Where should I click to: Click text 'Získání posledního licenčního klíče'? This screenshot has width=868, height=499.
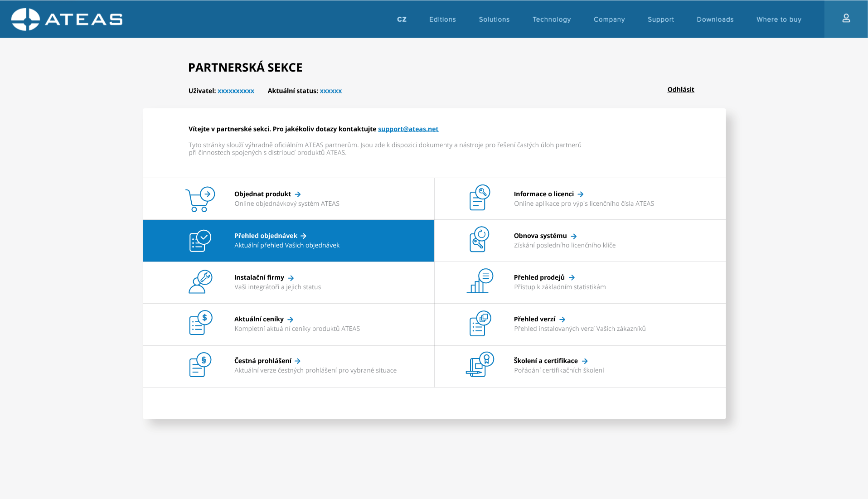[565, 245]
